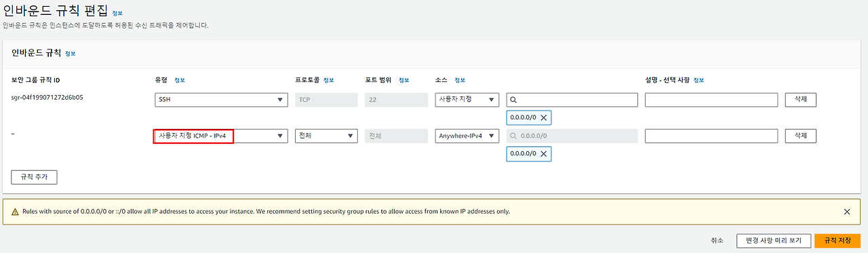Click the ICMP row source search field
Viewport: 868px width, 253px height.
tap(572, 136)
